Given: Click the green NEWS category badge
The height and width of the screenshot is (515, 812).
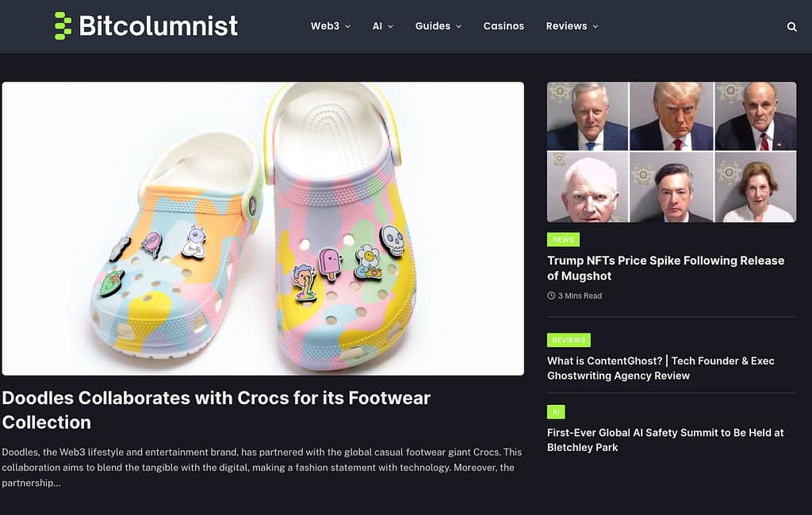Looking at the screenshot, I should click(x=563, y=238).
